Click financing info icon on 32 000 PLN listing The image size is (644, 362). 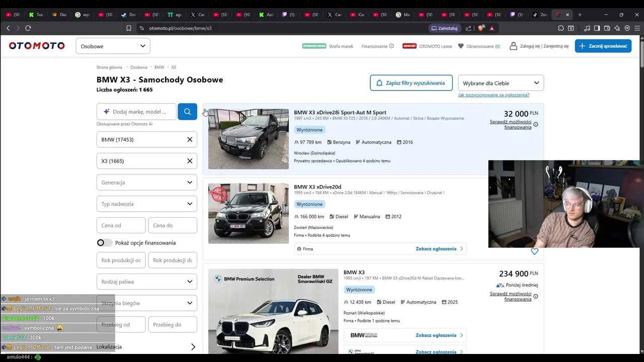(535, 124)
